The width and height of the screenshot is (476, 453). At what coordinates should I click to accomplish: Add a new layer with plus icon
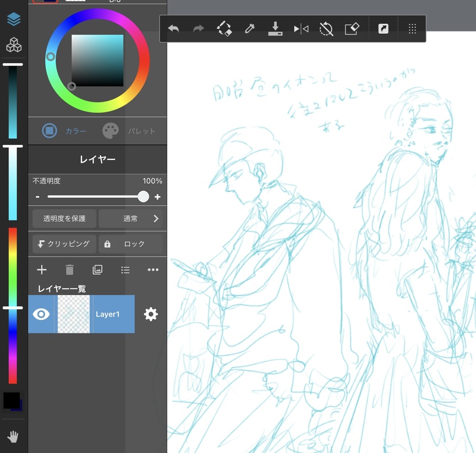42,269
